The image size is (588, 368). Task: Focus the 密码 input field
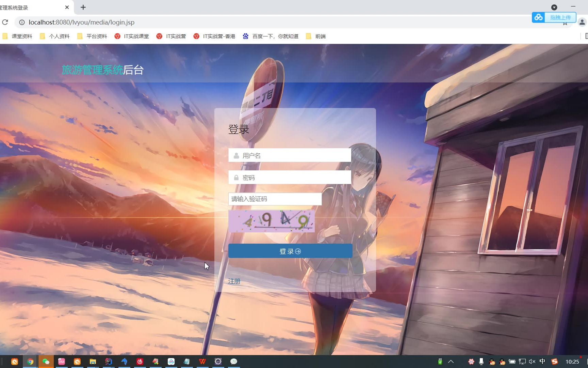click(290, 178)
